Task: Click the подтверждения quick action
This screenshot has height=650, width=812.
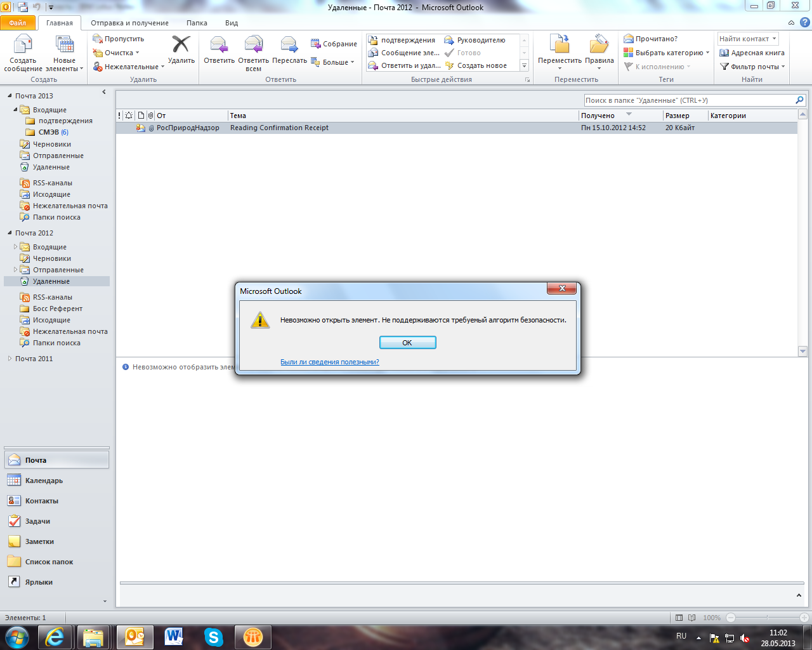Action: pyautogui.click(x=402, y=40)
